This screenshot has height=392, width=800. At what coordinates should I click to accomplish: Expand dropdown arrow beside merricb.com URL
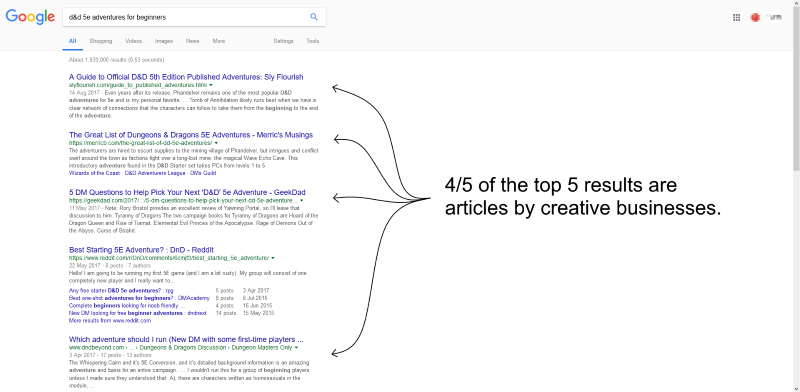[x=216, y=143]
